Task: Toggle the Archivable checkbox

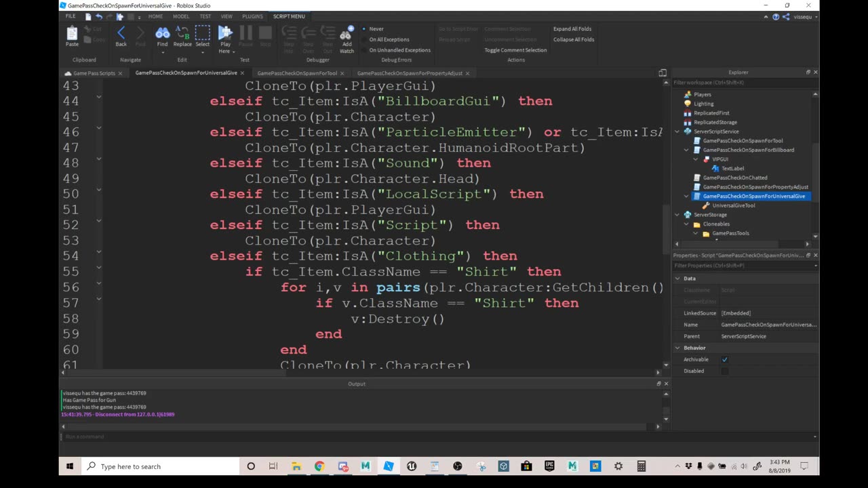Action: coord(724,359)
